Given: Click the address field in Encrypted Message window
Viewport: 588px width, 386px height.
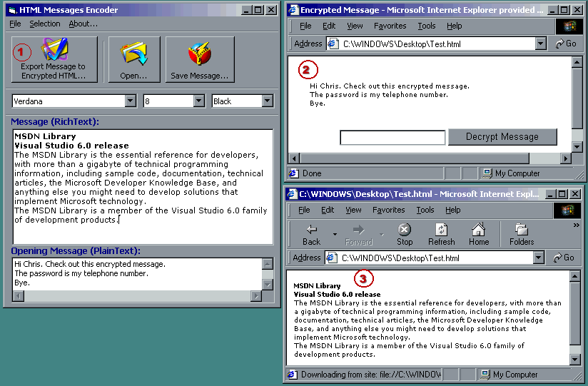Looking at the screenshot, I should tap(437, 44).
